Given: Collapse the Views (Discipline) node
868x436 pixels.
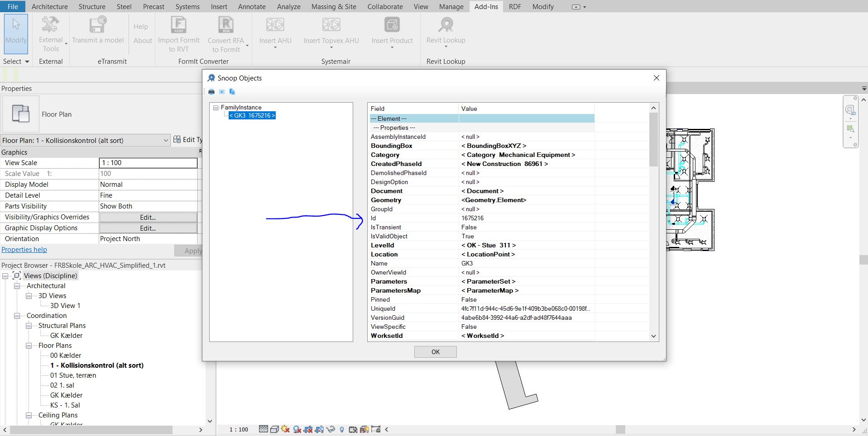Looking at the screenshot, I should [5, 276].
